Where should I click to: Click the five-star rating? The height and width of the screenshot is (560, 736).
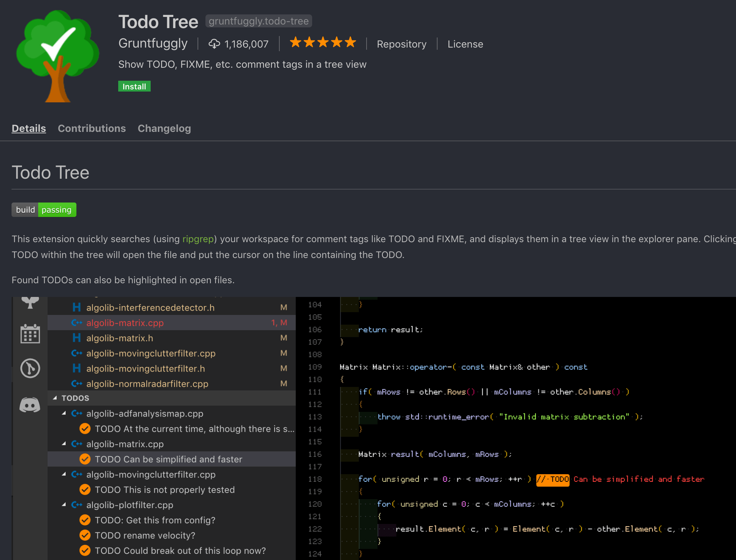click(323, 43)
